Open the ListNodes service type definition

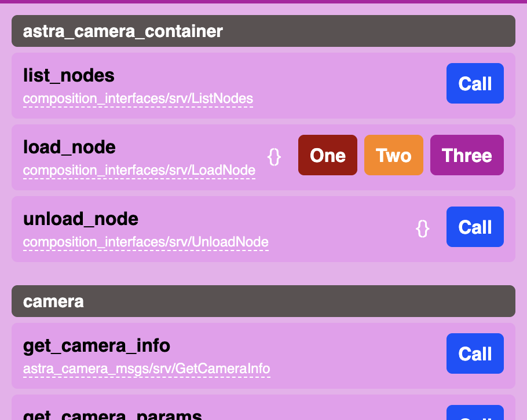pyautogui.click(x=138, y=98)
